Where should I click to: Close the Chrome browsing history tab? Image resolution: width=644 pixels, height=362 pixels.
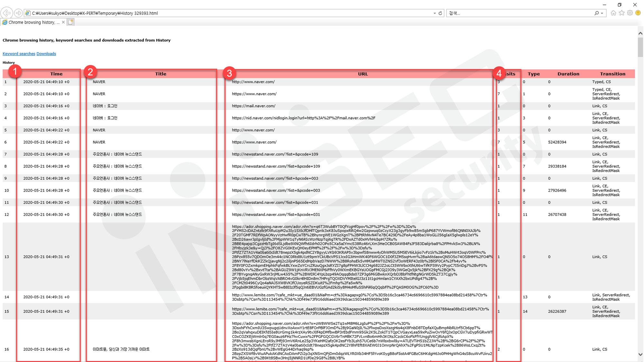tap(63, 22)
